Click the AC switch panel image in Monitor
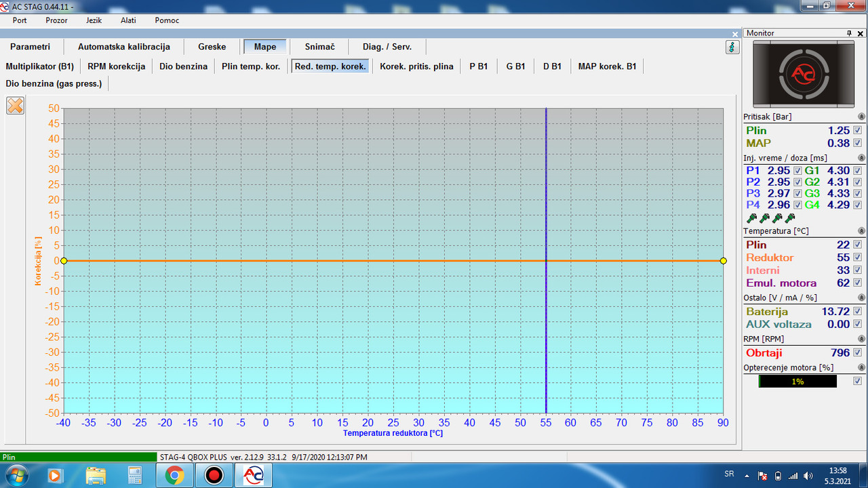Screen dimensions: 868x488 coord(804,74)
